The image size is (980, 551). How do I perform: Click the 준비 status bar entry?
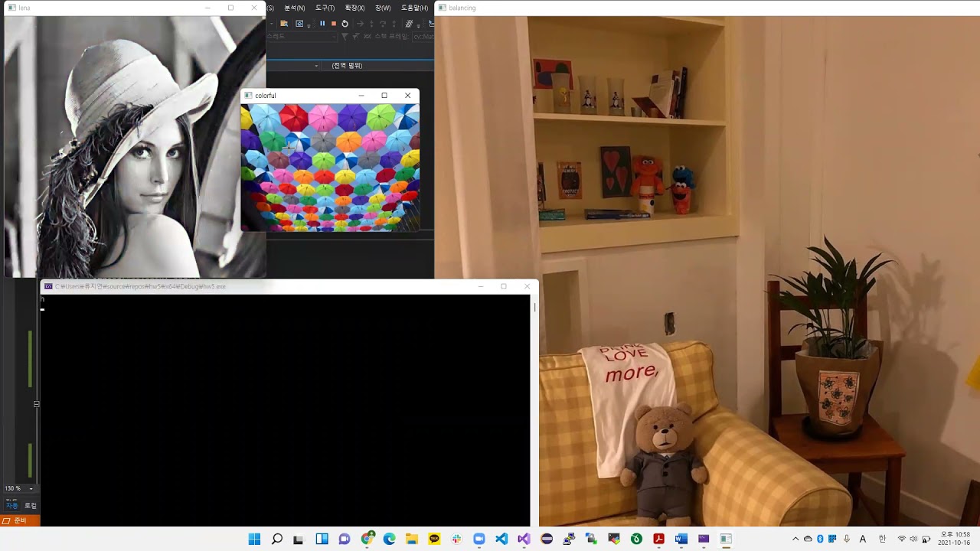pyautogui.click(x=20, y=520)
